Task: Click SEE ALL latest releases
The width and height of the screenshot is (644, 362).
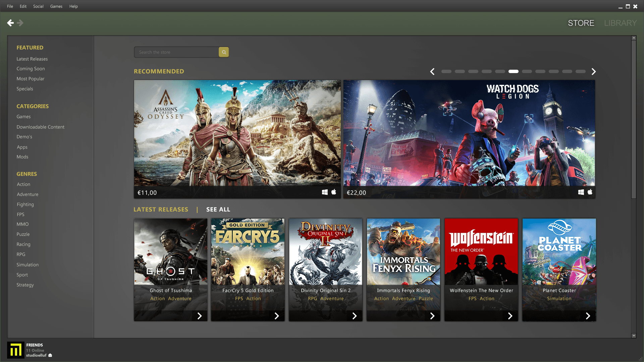Action: (218, 209)
